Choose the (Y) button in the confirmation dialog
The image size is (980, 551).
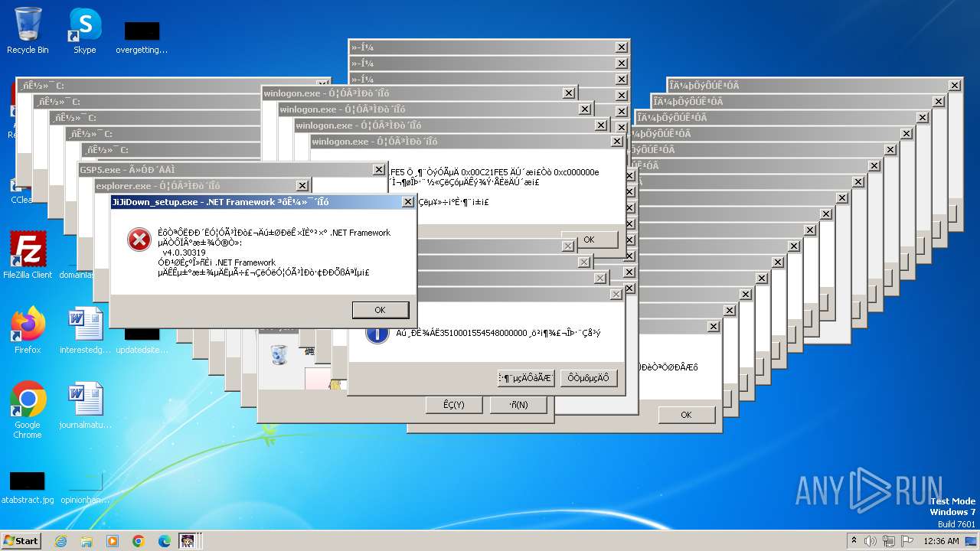[x=454, y=405]
